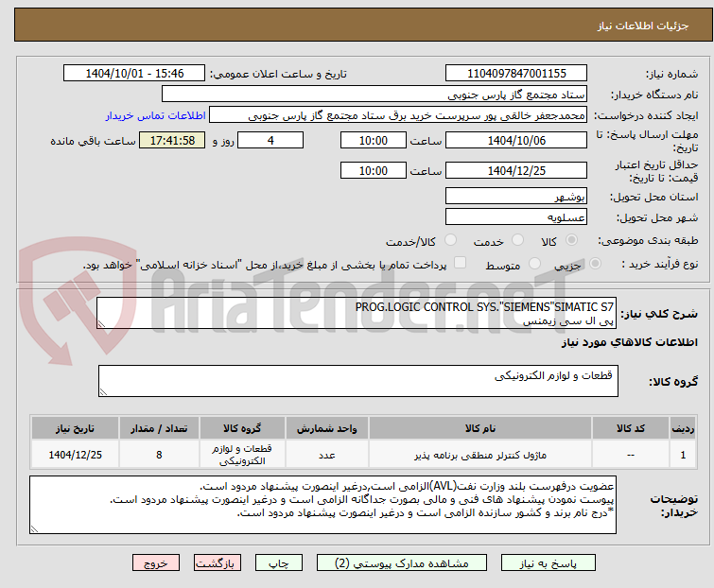Image resolution: width=714 pixels, height=588 pixels.
Task: Click the خروج exit button
Action: 156,563
